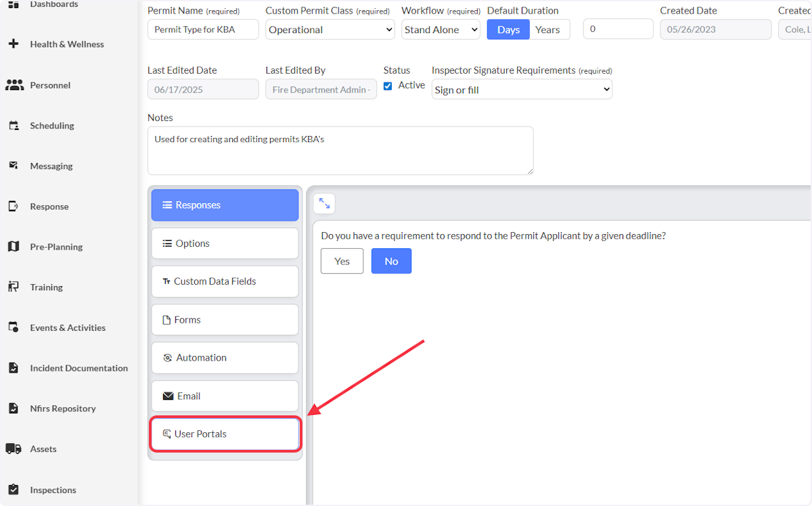This screenshot has width=812, height=506.
Task: Click the Incident Documentation icon
Action: point(13,368)
